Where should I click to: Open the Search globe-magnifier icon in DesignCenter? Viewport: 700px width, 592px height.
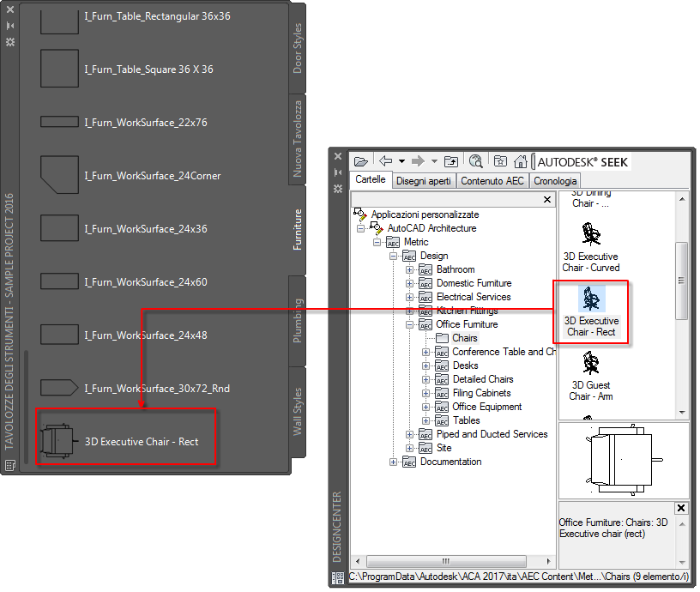coord(476,160)
